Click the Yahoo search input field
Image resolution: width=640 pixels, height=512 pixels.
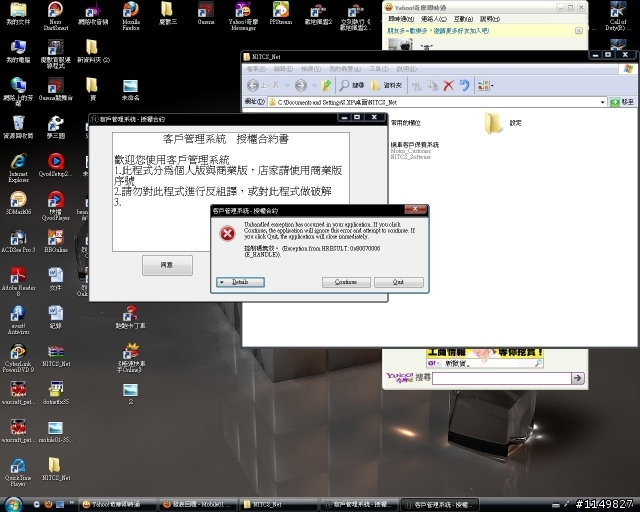[501, 378]
